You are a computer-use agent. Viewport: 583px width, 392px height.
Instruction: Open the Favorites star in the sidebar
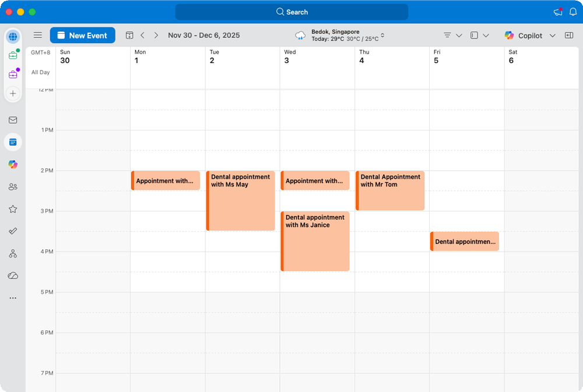13,209
